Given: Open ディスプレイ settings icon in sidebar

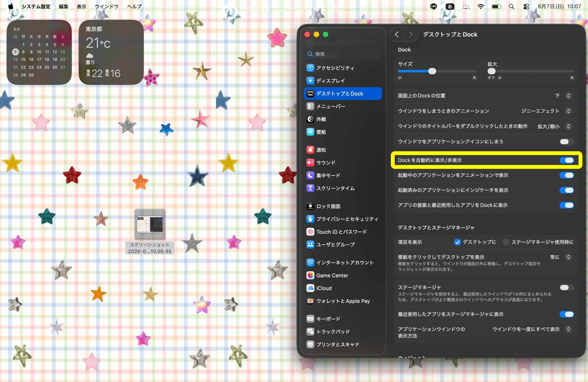Looking at the screenshot, I should pyautogui.click(x=310, y=81).
